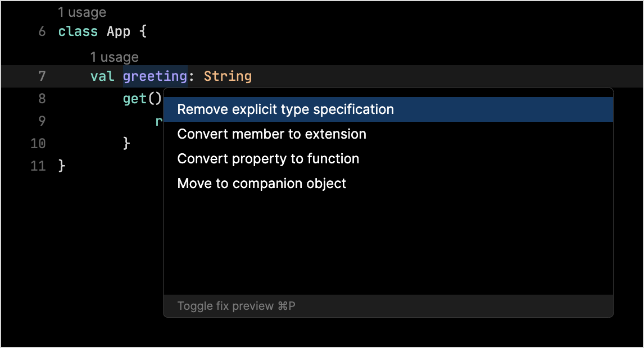Select "Convert property to function" option
This screenshot has width=644, height=348.
[268, 158]
